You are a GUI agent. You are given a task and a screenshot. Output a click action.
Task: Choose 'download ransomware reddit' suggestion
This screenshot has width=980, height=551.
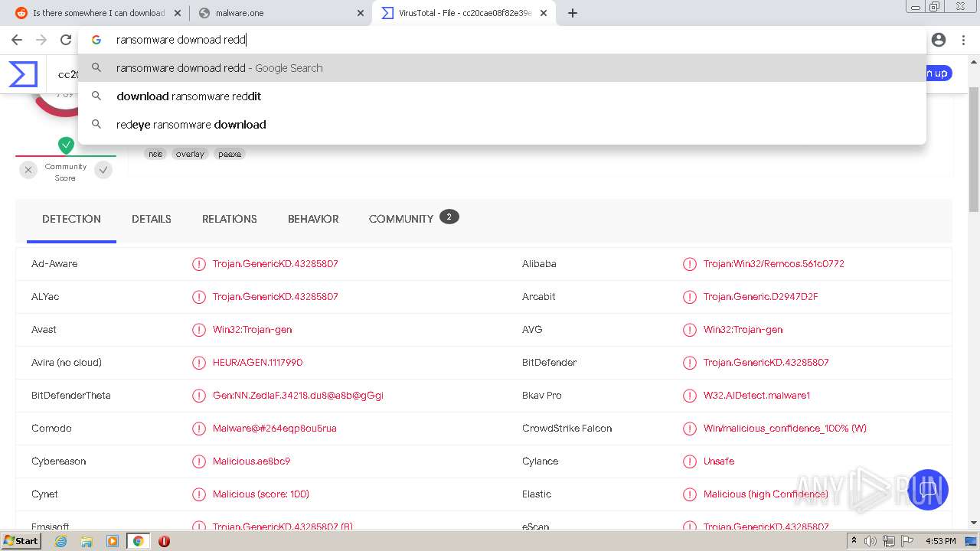click(x=502, y=96)
